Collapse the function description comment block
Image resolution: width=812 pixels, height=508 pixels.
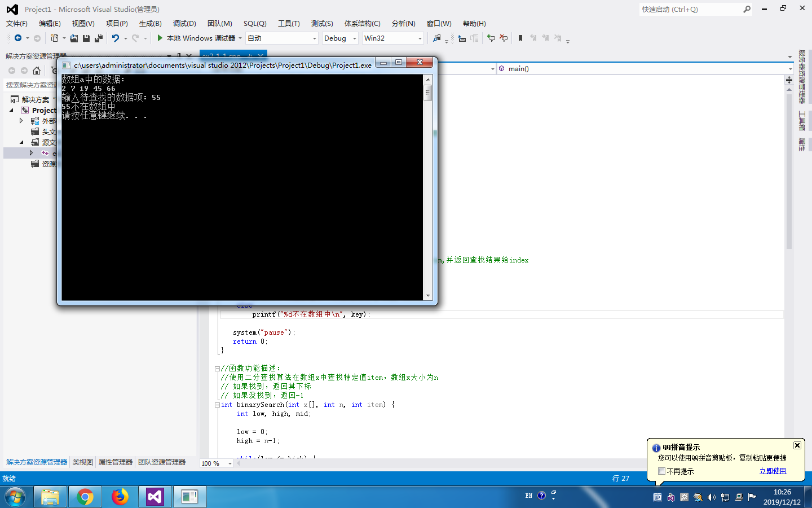(x=217, y=369)
